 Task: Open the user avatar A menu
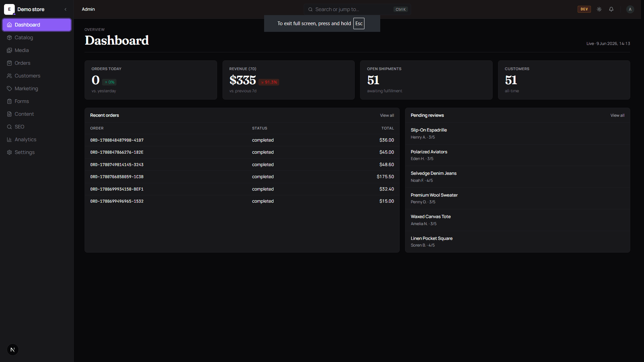tap(630, 9)
